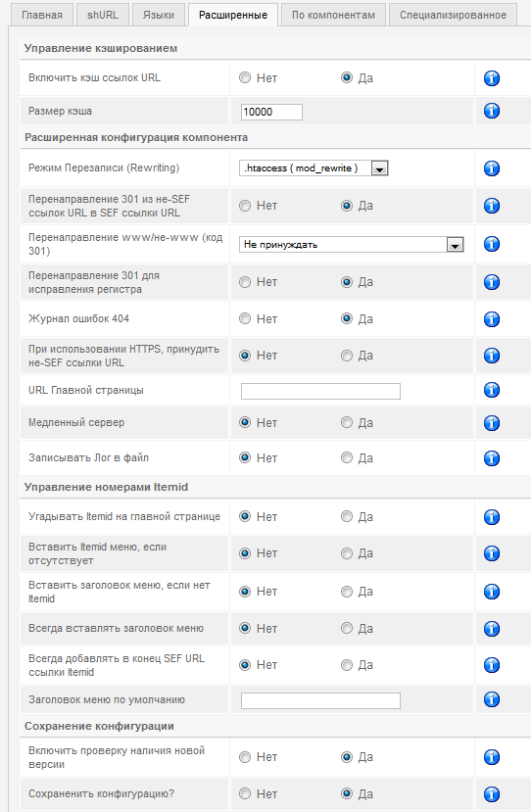Select Да for Медленный сервер
The image size is (531, 812).
coord(347,422)
